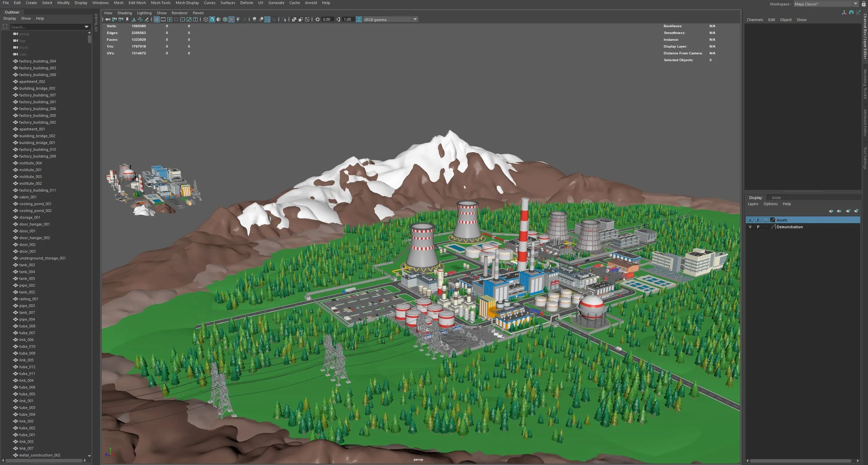
Task: Toggle visibility V of Demonstration layer
Action: (x=750, y=227)
